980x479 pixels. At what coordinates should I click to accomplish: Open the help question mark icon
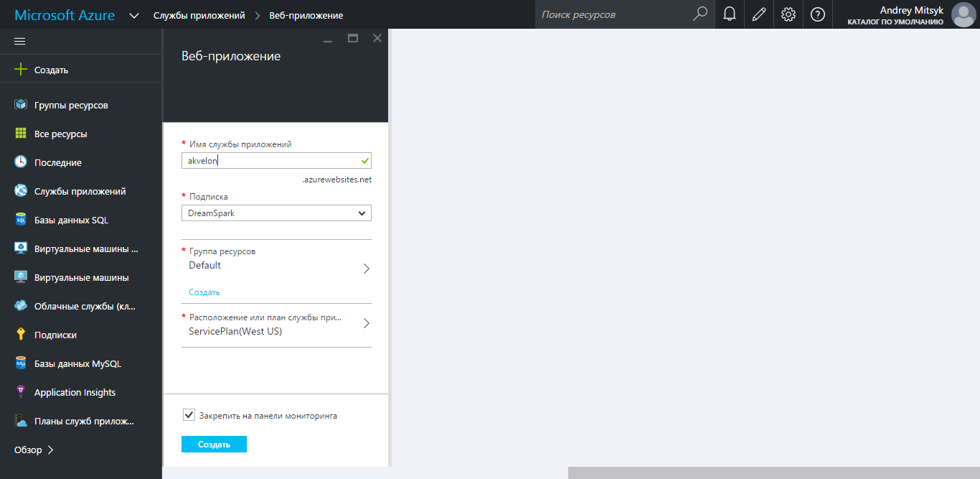[818, 14]
